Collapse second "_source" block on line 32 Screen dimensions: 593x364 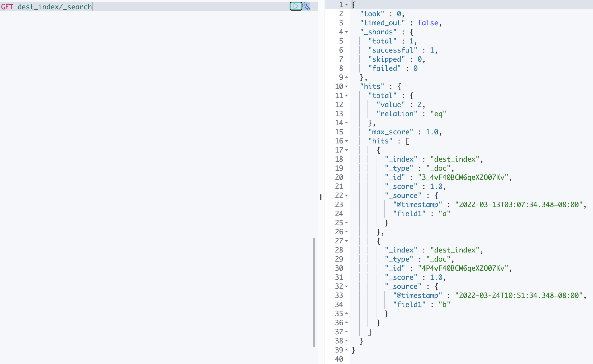pyautogui.click(x=346, y=286)
